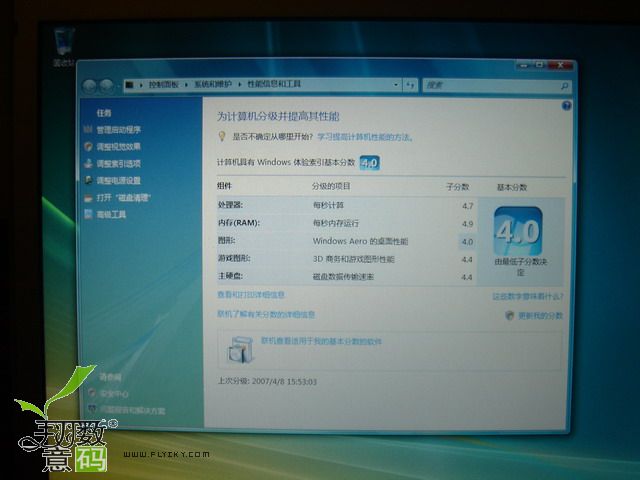Click the 图形 row label
The image size is (640, 480).
pos(227,240)
